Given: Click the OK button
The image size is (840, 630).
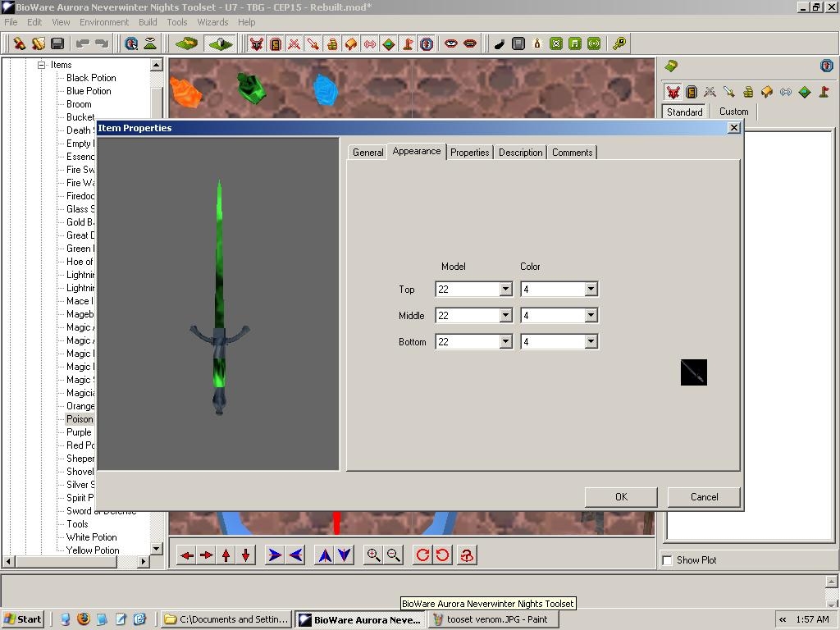Looking at the screenshot, I should click(621, 497).
